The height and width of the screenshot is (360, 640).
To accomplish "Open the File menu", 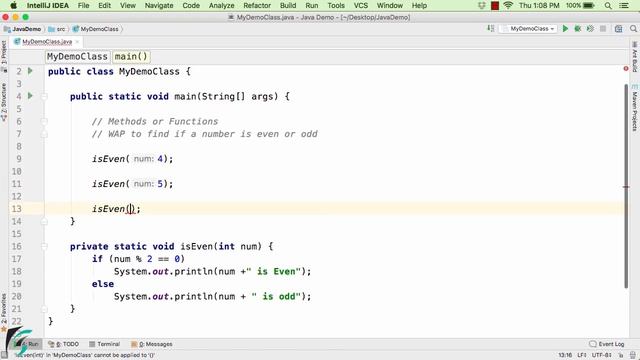I will (x=83, y=5).
